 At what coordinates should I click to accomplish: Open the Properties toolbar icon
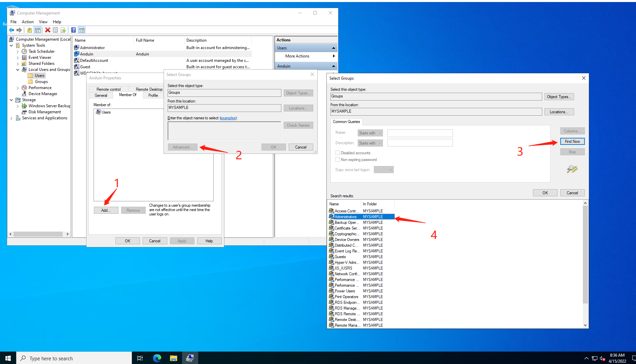coord(56,30)
